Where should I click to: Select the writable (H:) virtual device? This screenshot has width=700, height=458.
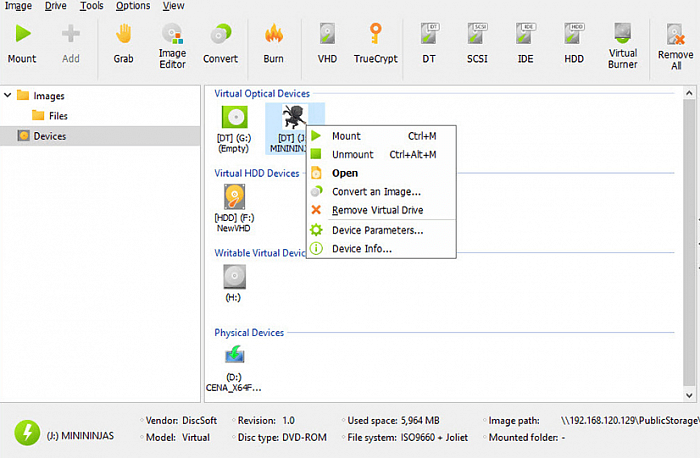[x=234, y=283]
